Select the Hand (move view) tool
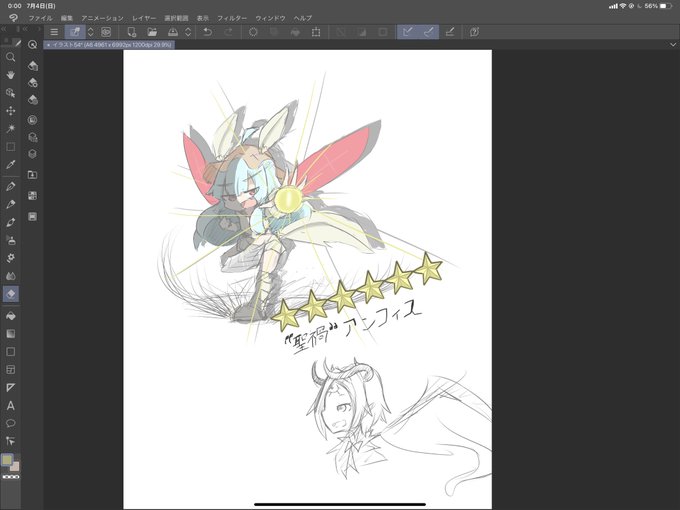This screenshot has width=680, height=510. coord(11,75)
